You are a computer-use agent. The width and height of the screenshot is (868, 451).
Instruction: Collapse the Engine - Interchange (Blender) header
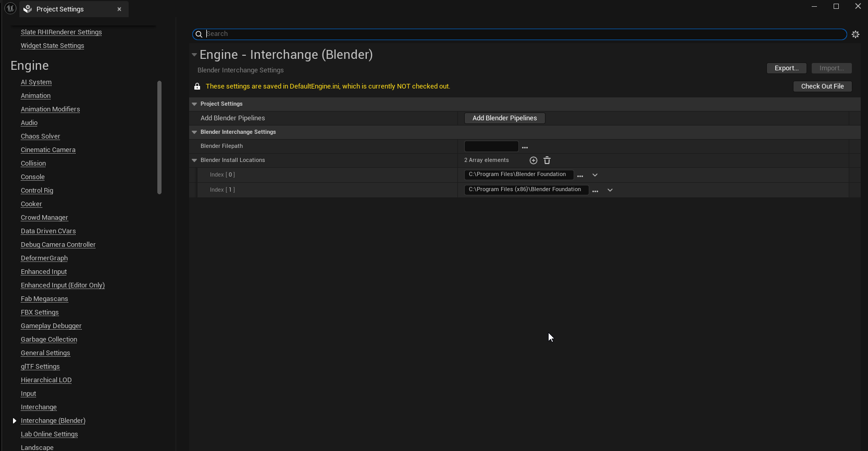[194, 54]
